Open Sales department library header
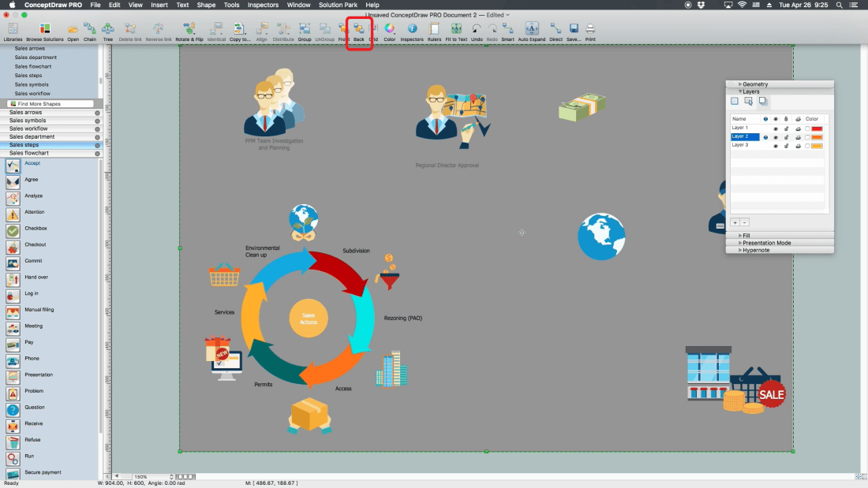Image resolution: width=868 pixels, height=488 pixels. tap(51, 136)
